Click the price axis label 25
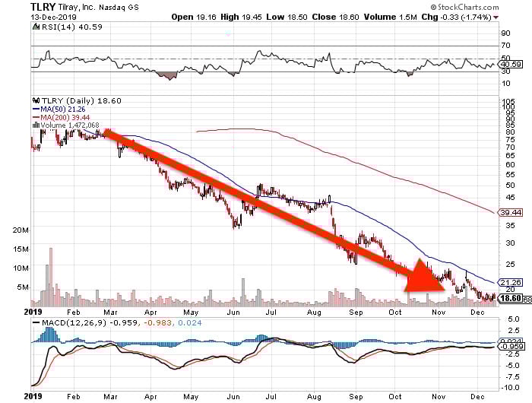This screenshot has width=532, height=403. (x=510, y=264)
